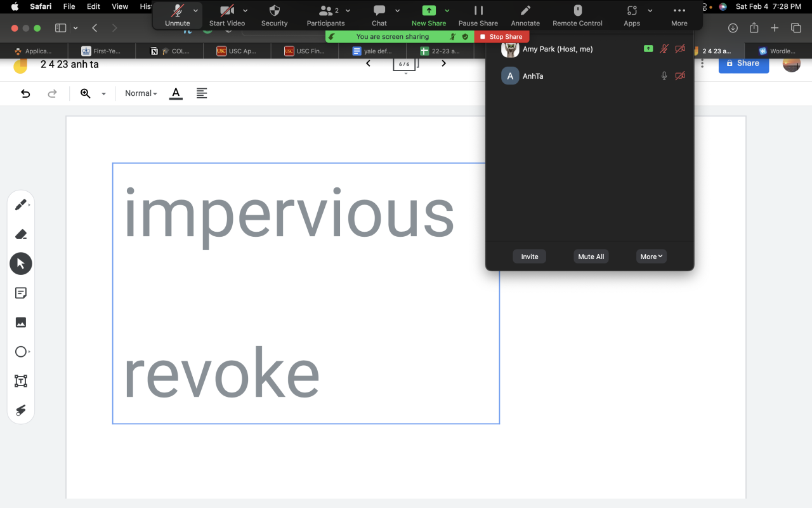Open the text alignment option
This screenshot has height=508, width=812.
click(x=202, y=93)
